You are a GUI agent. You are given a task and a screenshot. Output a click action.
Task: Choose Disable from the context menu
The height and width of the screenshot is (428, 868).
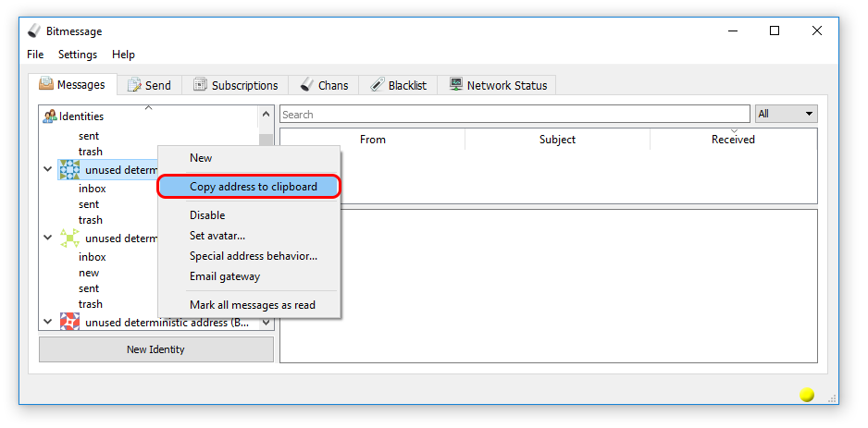[249, 215]
